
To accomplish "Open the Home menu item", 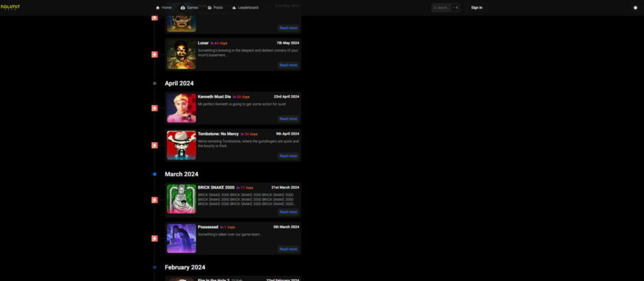I will coord(164,8).
